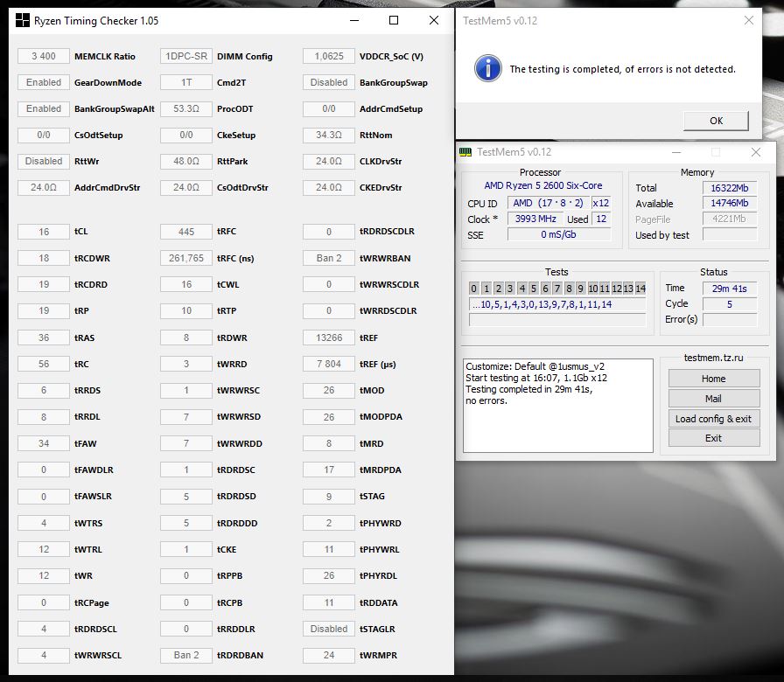Click the tWTRL value 12
This screenshot has height=682, width=784.
tap(44, 549)
